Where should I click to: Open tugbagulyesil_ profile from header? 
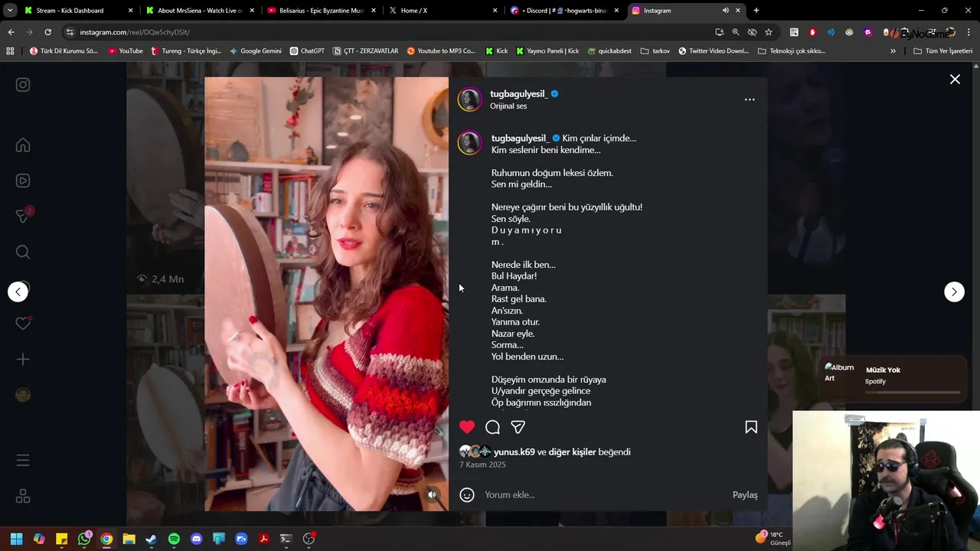point(519,94)
